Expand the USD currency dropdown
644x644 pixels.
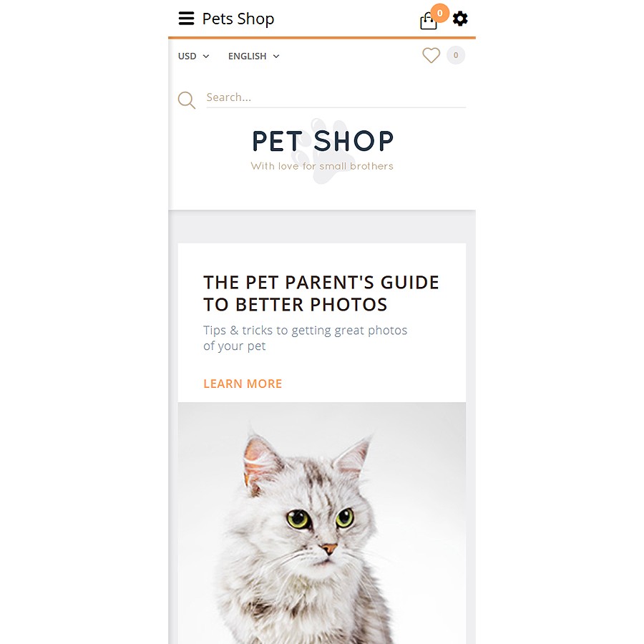click(x=193, y=57)
